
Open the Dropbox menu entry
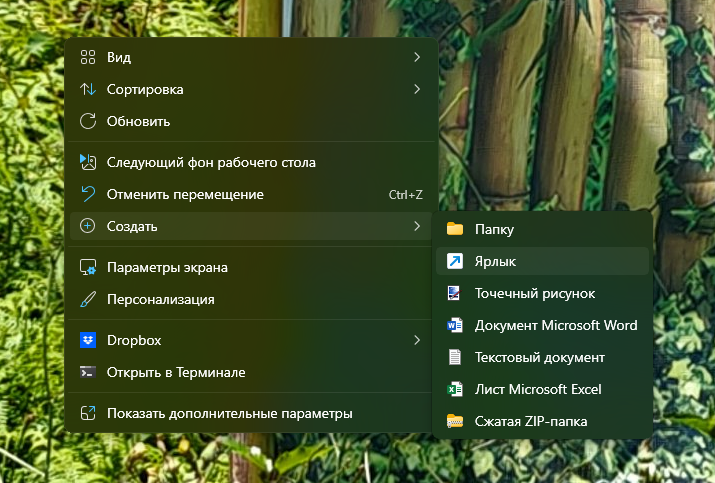[251, 340]
